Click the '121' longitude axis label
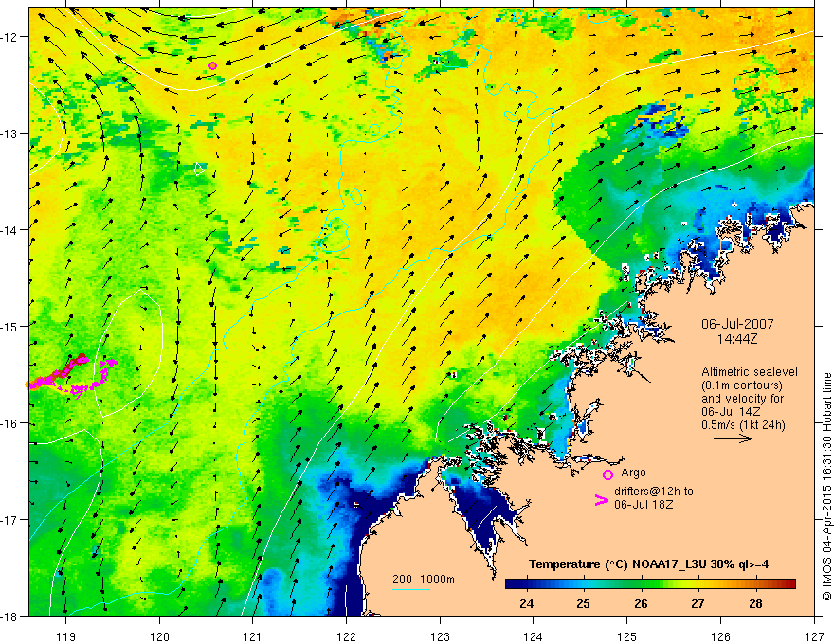 click(253, 636)
